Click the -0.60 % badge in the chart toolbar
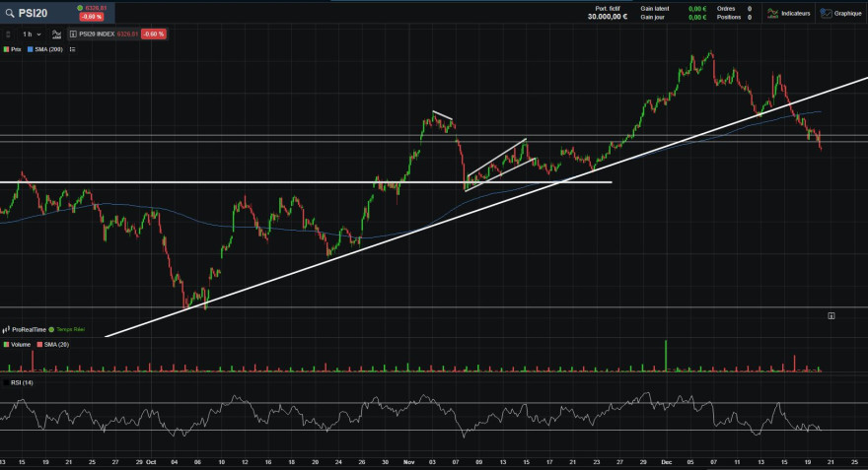Screen dimensions: 868x470 pyautogui.click(x=153, y=34)
